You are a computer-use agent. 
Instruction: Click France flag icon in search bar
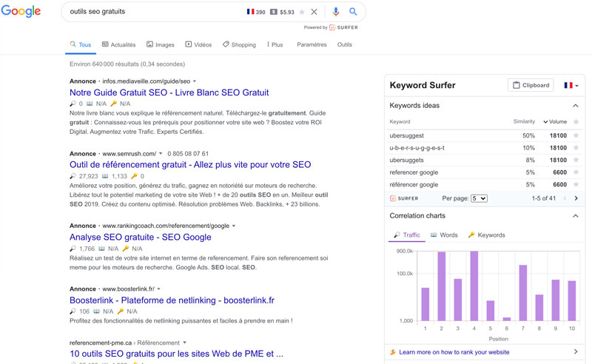coord(250,12)
